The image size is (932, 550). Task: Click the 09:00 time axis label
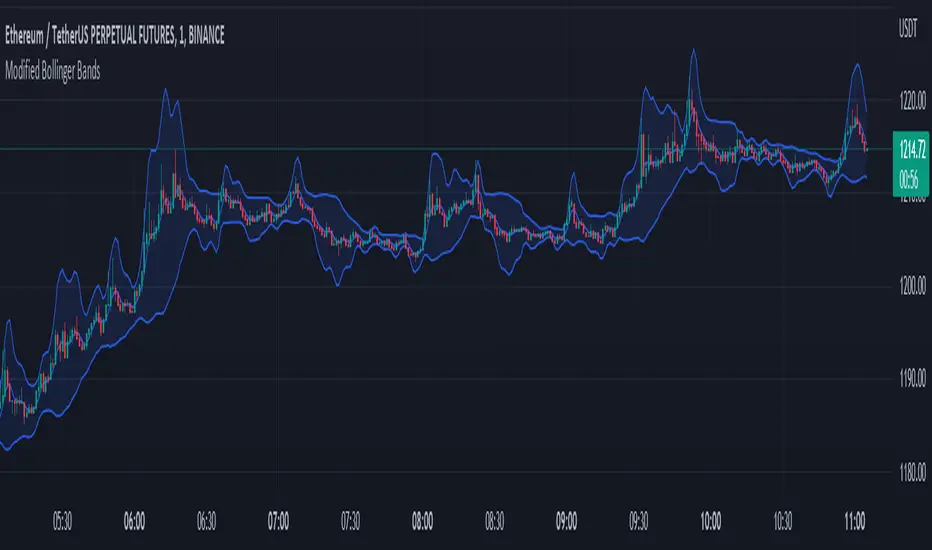pyautogui.click(x=567, y=521)
